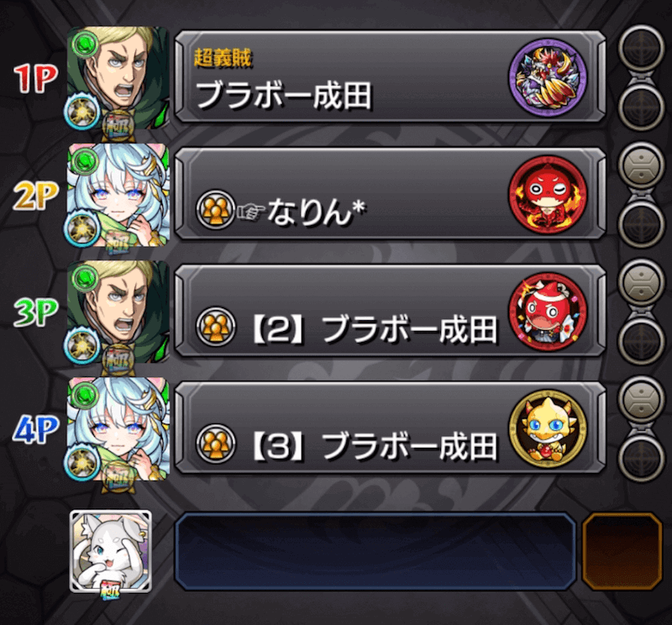The image size is (672, 625).
Task: Tap 3P's red samurai dragon medal
Action: pyautogui.click(x=548, y=312)
